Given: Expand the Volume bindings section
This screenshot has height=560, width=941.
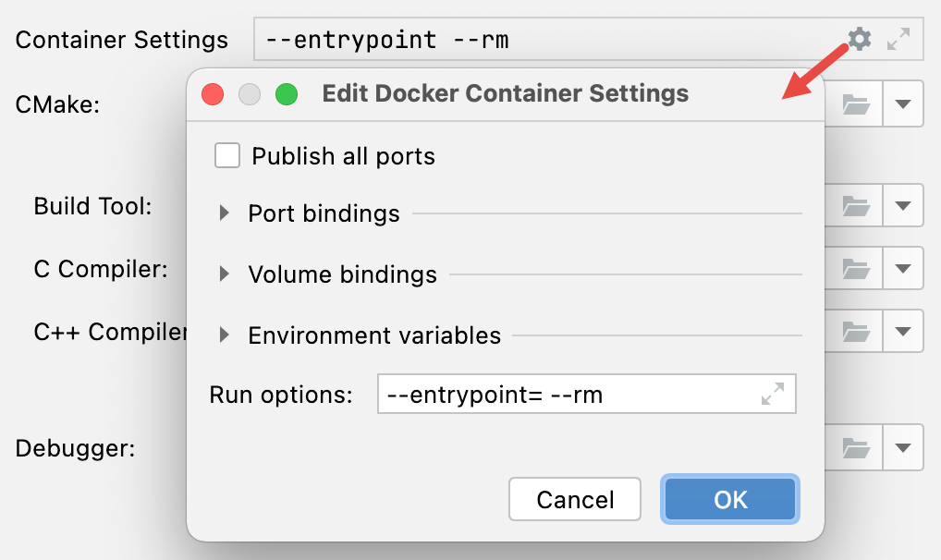Looking at the screenshot, I should point(225,274).
